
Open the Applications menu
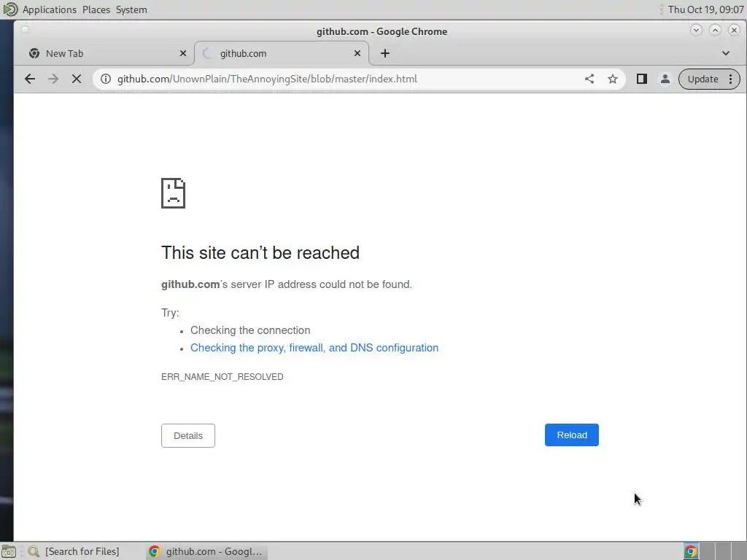(x=50, y=9)
